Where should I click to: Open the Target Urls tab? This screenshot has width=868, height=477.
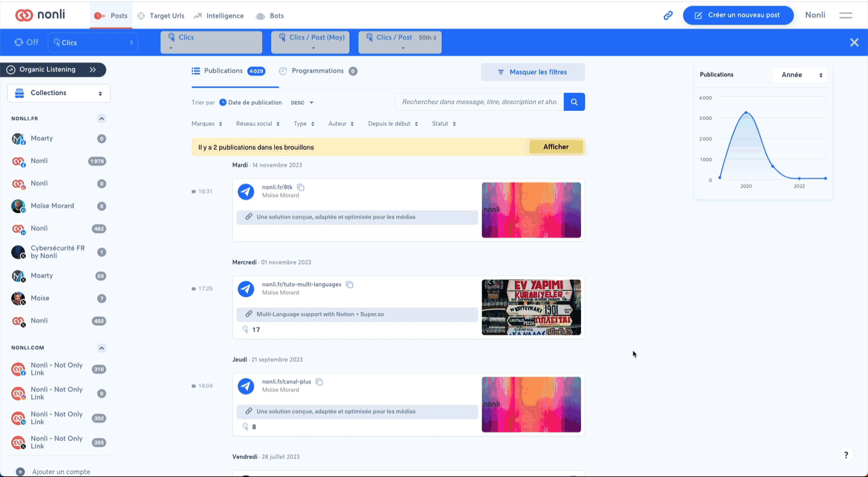[x=161, y=16]
